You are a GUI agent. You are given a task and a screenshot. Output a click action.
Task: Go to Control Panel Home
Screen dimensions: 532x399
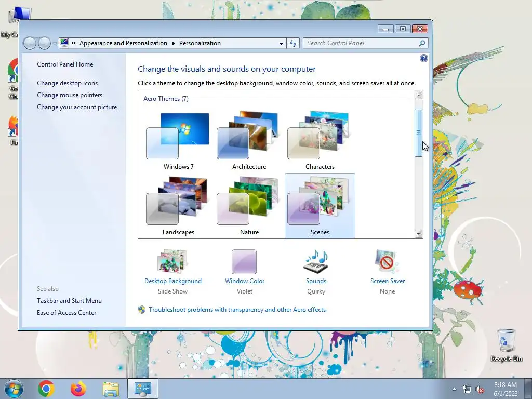pyautogui.click(x=65, y=64)
